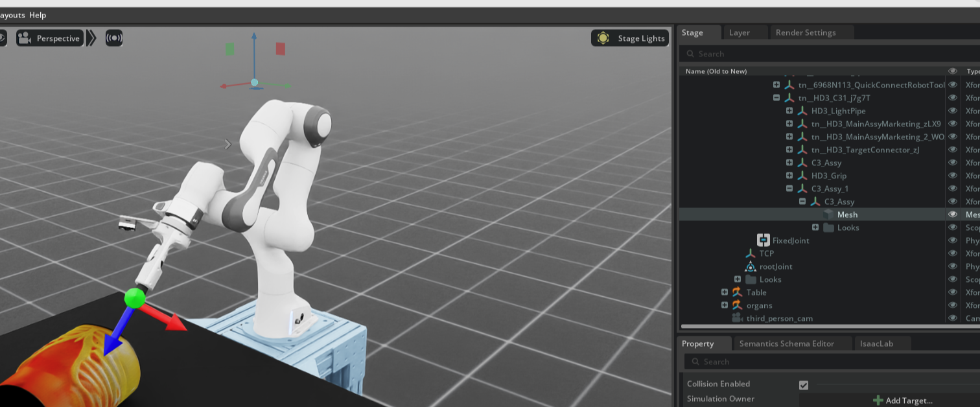Image resolution: width=980 pixels, height=407 pixels.
Task: Click the double-chevron icon beside Perspective
Action: pyautogui.click(x=91, y=38)
